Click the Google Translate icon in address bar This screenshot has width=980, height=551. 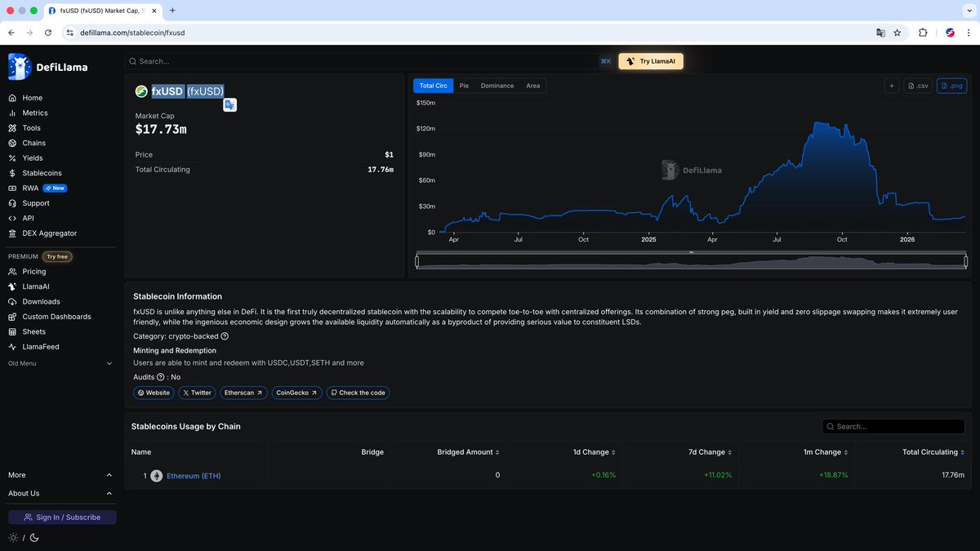point(880,33)
